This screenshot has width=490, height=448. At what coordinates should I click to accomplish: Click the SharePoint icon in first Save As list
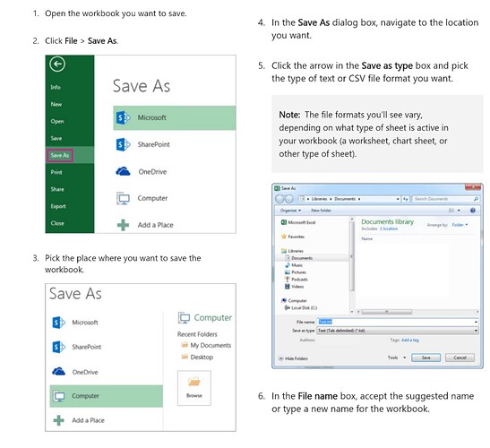point(123,144)
